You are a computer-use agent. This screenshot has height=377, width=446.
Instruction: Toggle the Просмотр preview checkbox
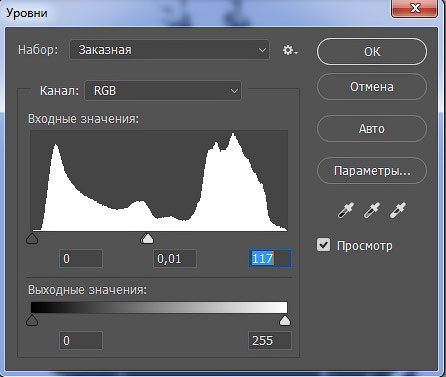click(323, 245)
